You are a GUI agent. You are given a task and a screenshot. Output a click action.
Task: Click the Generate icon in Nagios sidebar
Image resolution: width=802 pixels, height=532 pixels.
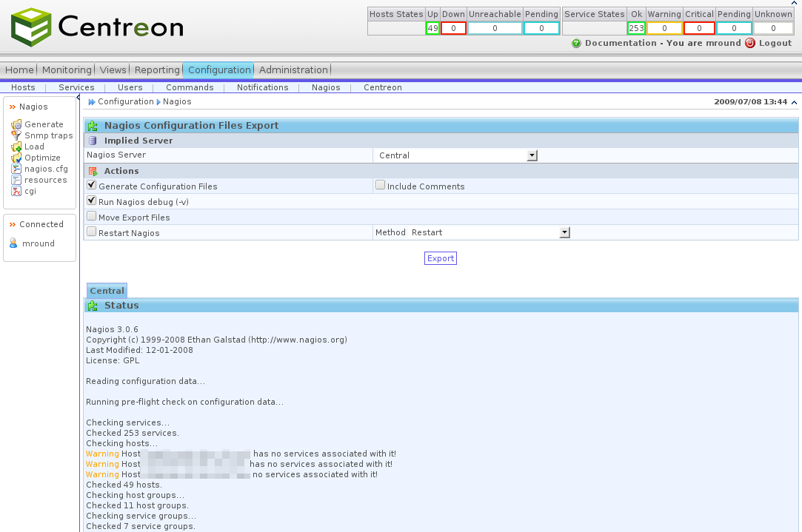16,124
